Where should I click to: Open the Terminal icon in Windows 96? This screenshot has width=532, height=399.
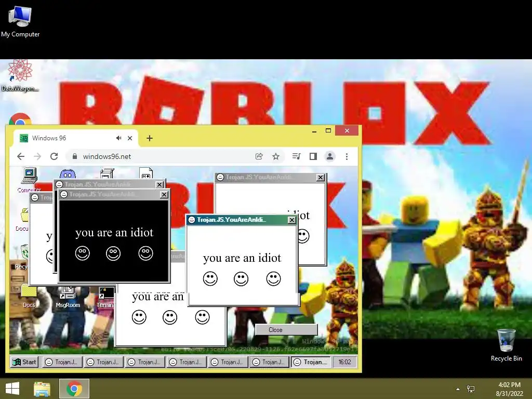(x=105, y=298)
